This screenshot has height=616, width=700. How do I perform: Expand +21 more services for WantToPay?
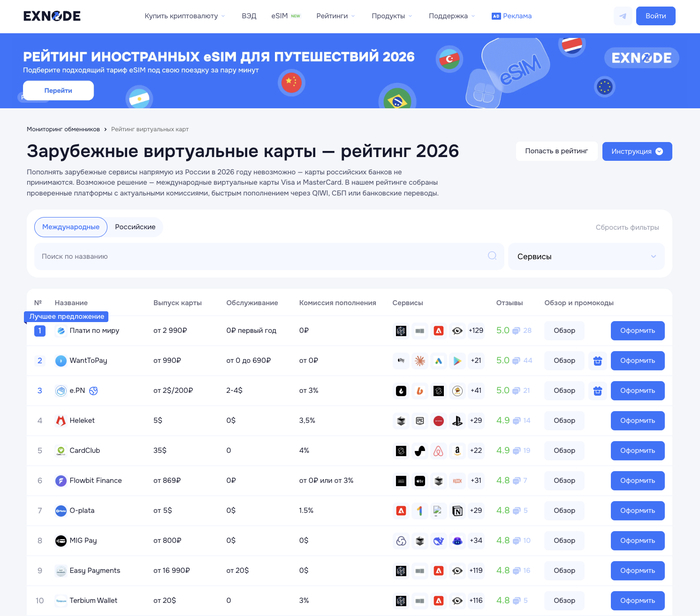[x=476, y=361]
